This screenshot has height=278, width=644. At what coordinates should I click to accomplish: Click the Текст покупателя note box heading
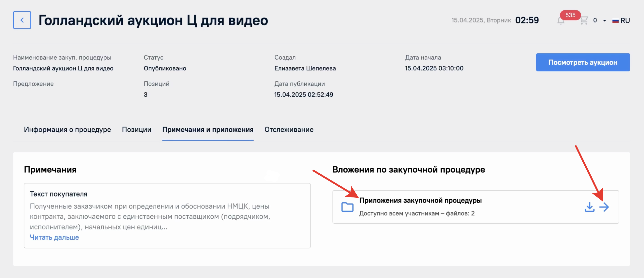(x=58, y=194)
